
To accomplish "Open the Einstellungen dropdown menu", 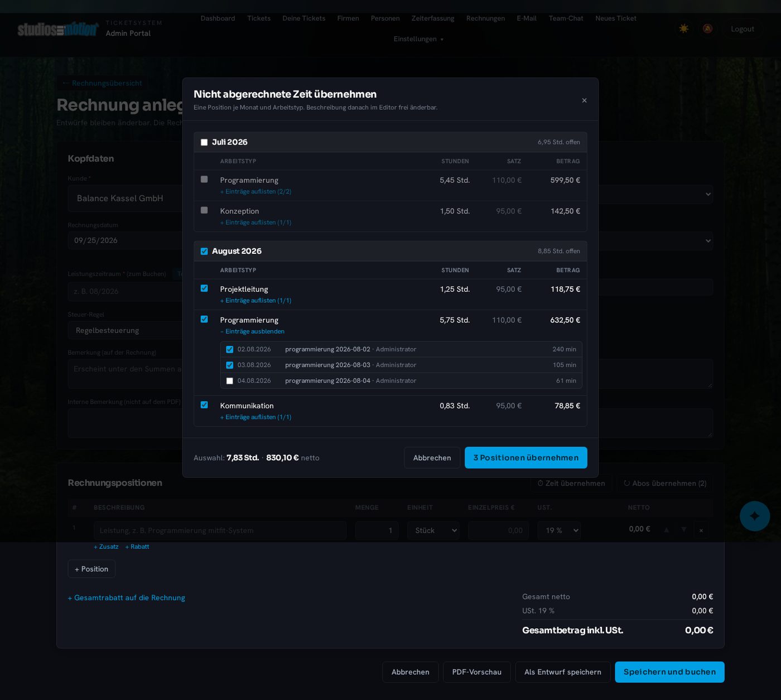I will pyautogui.click(x=418, y=39).
